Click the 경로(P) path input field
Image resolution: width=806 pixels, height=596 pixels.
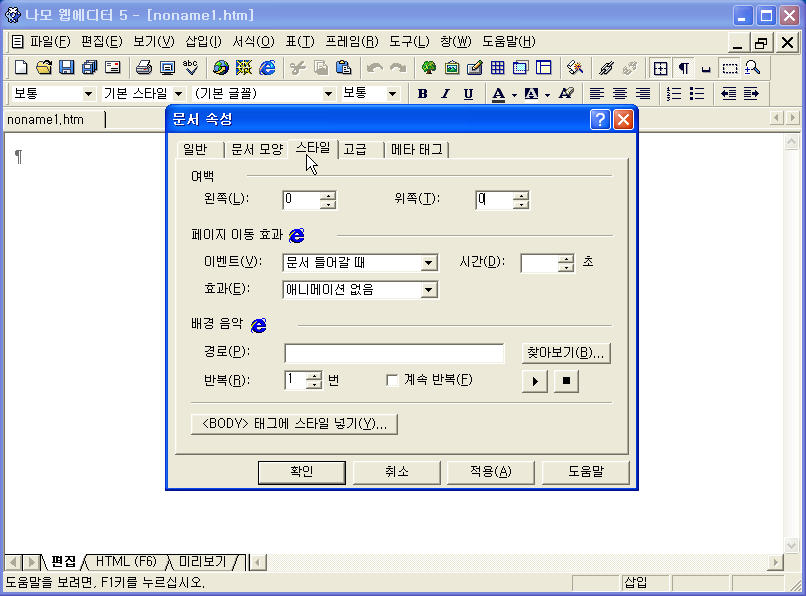pyautogui.click(x=394, y=353)
